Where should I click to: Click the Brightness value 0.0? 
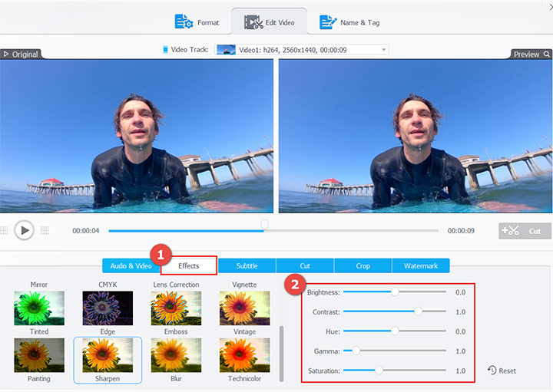pos(460,292)
